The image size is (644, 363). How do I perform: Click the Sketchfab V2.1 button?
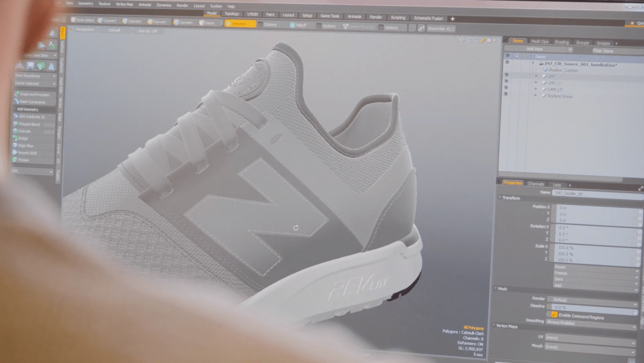(x=440, y=29)
